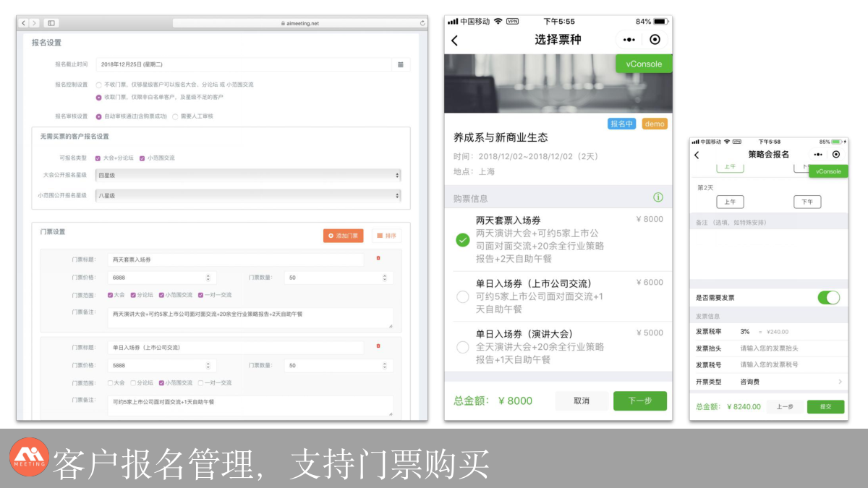Open the 大会公开报名星级 dropdown
868x488 pixels.
(x=247, y=175)
